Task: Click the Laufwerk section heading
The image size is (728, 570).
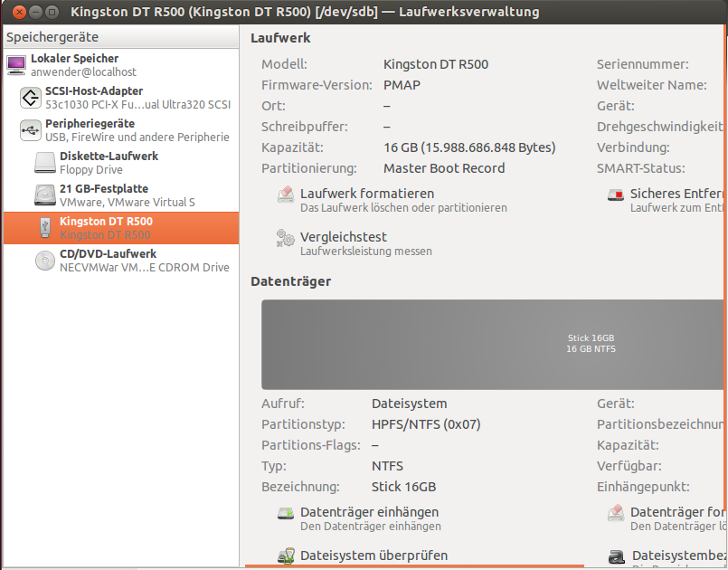Action: click(x=280, y=38)
